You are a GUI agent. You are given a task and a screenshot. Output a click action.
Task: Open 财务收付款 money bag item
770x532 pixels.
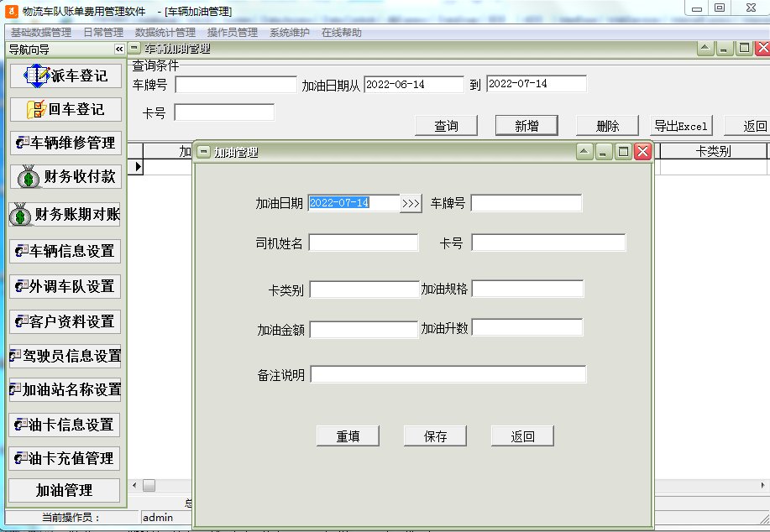[x=65, y=177]
